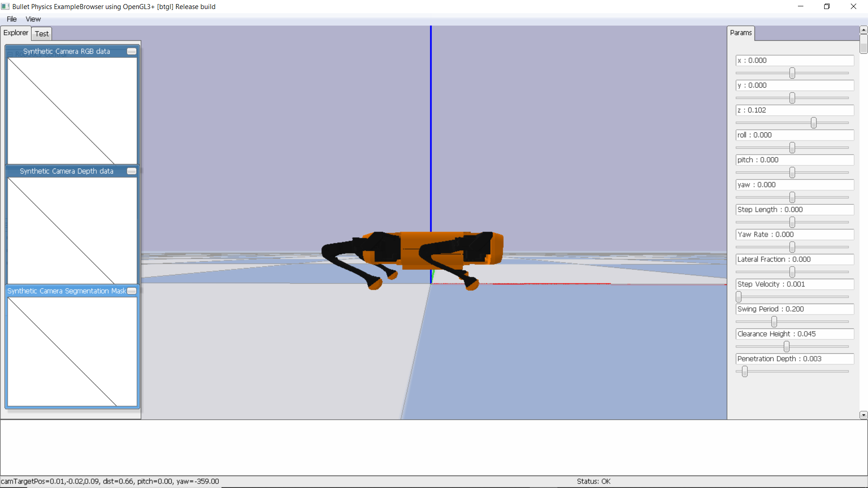This screenshot has height=488, width=868.
Task: Switch to the Test tab
Action: [x=42, y=33]
